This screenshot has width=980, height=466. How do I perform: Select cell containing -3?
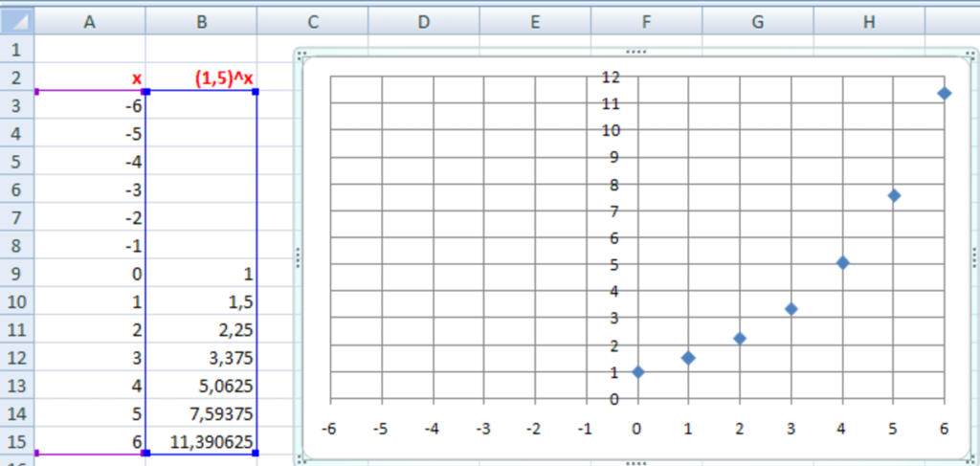(89, 189)
